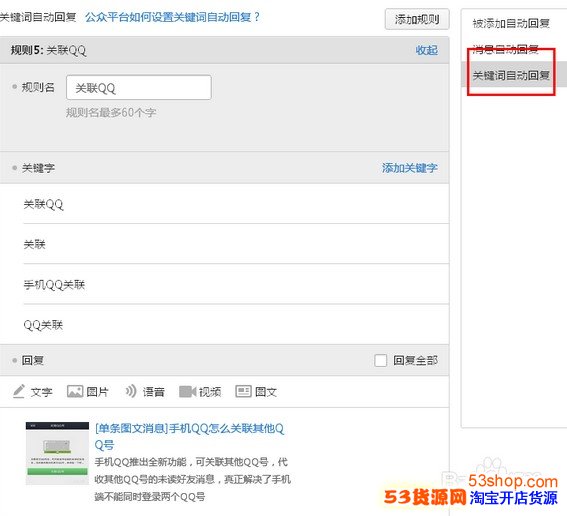The image size is (567, 516).
Task: Select the keyword row 关联QQ
Action: (236, 204)
